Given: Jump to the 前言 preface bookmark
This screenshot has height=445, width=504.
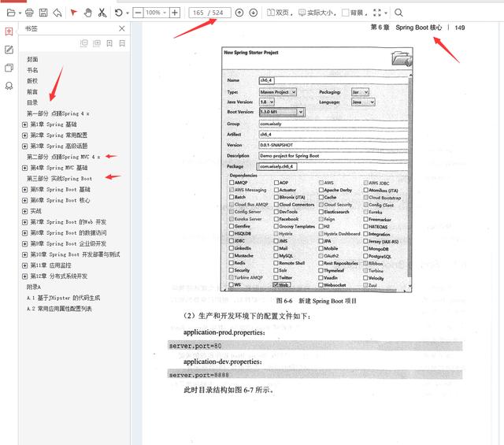Looking at the screenshot, I should (x=32, y=92).
